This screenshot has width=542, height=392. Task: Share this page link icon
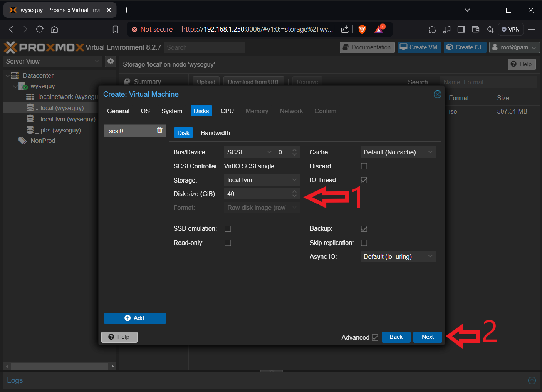345,29
